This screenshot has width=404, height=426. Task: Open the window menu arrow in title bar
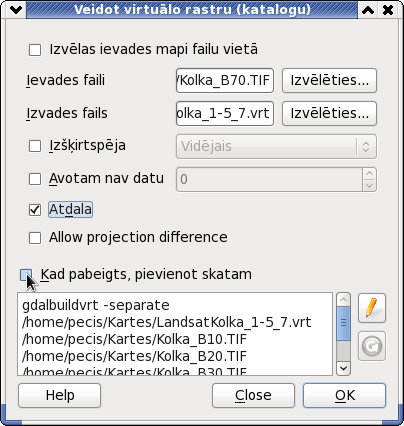click(16, 10)
